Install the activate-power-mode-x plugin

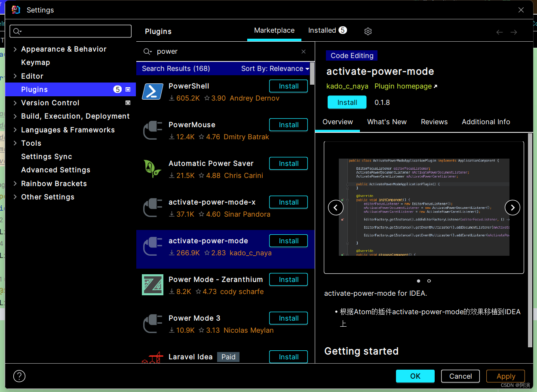(x=288, y=202)
